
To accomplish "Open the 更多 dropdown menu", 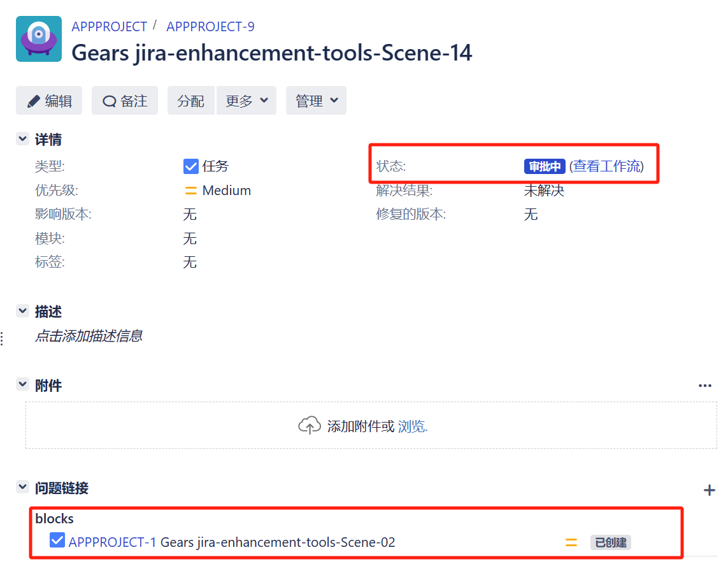I will pos(246,101).
